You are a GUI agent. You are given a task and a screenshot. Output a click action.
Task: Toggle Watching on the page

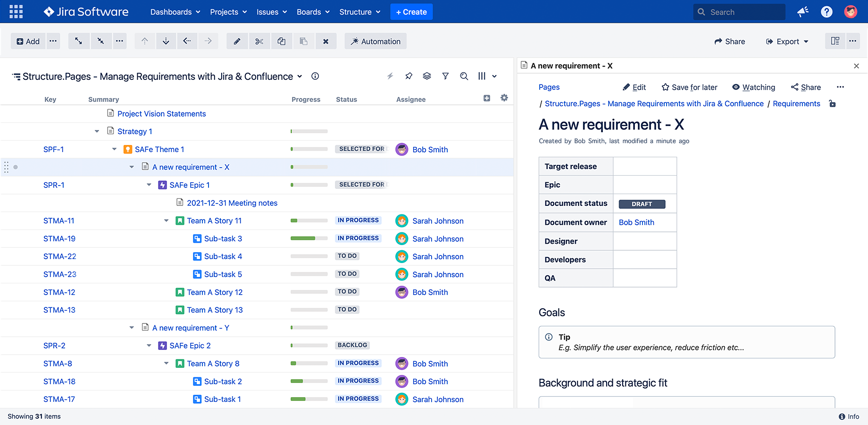tap(753, 87)
